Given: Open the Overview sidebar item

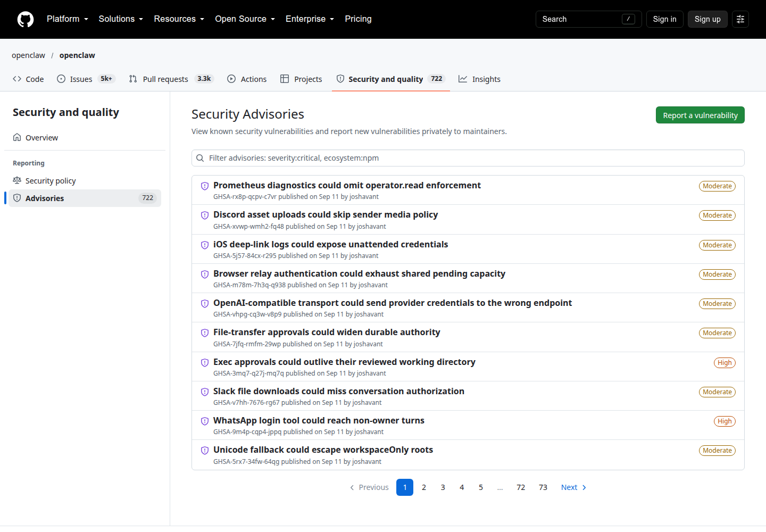Looking at the screenshot, I should coord(85,137).
